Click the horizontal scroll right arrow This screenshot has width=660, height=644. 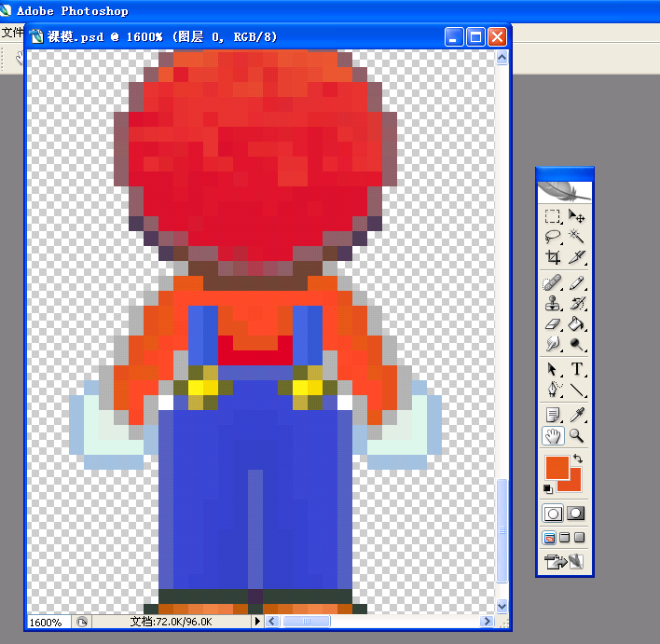pos(487,622)
